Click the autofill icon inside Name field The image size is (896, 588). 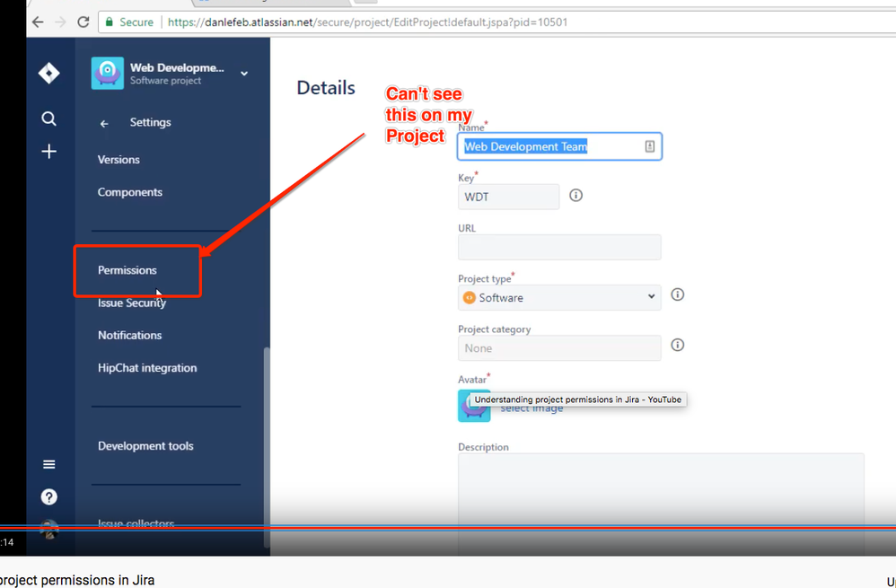pyautogui.click(x=650, y=146)
